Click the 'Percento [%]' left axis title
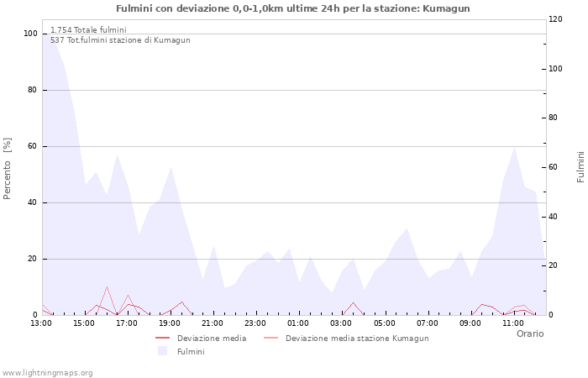The height and width of the screenshot is (378, 588). pyautogui.click(x=7, y=168)
